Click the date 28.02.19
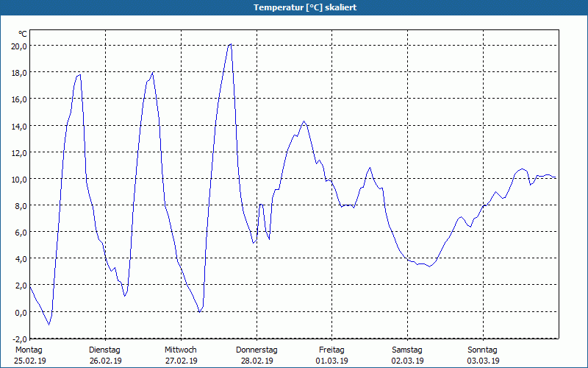This screenshot has height=368, width=588. pos(257,361)
